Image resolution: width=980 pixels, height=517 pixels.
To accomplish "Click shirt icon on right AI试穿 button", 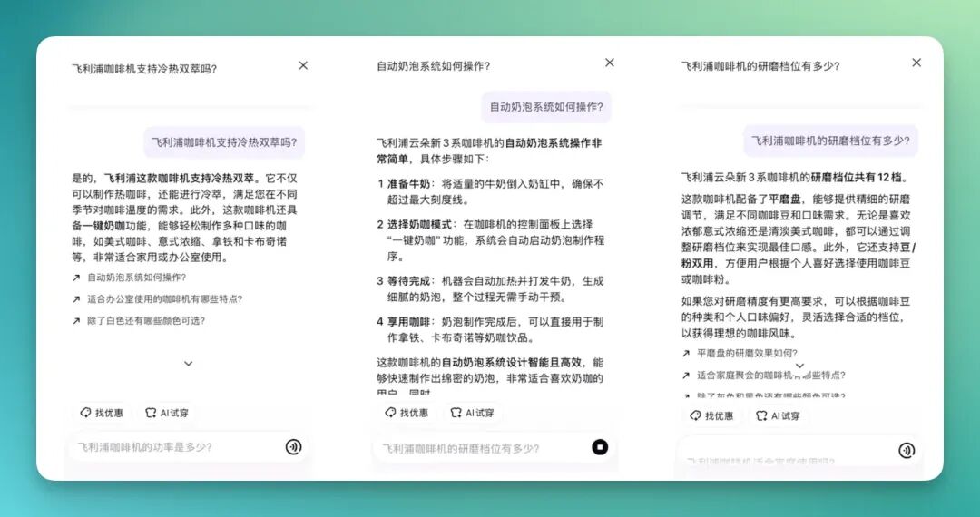I will point(761,415).
